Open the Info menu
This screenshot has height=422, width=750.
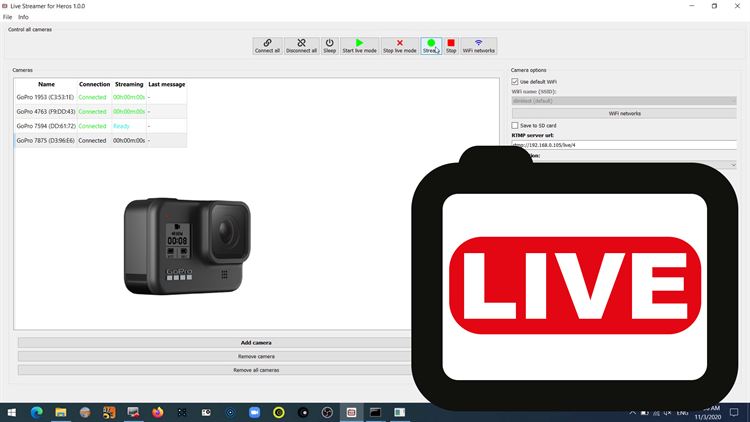click(23, 17)
